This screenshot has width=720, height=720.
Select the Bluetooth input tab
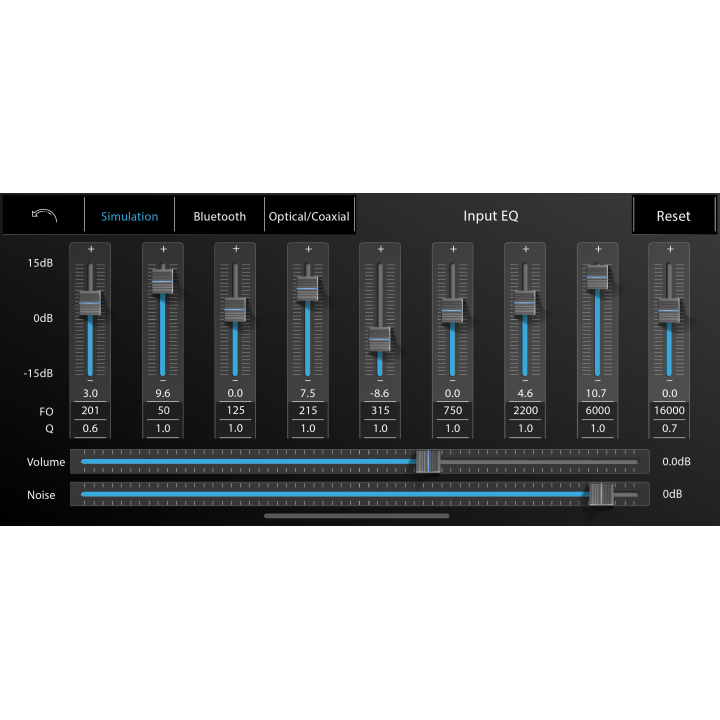coord(219,216)
